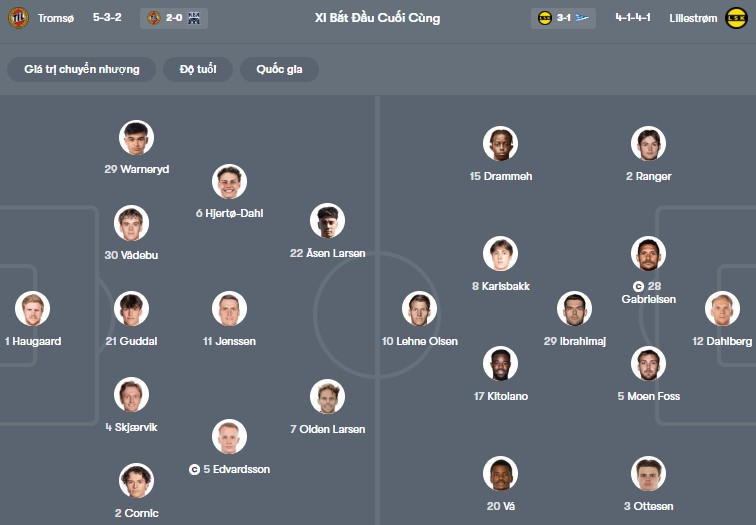Image resolution: width=756 pixels, height=525 pixels.
Task: Select Warneryd's player avatar
Action: click(x=136, y=138)
